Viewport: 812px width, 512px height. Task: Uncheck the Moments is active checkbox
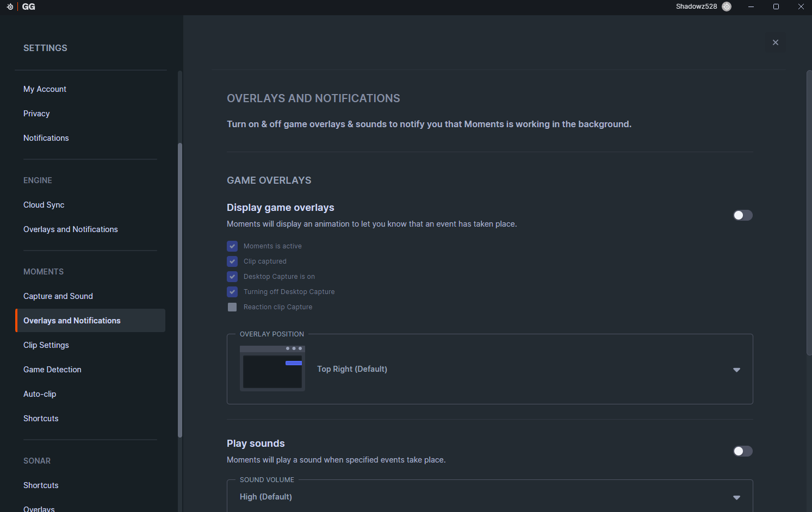232,246
